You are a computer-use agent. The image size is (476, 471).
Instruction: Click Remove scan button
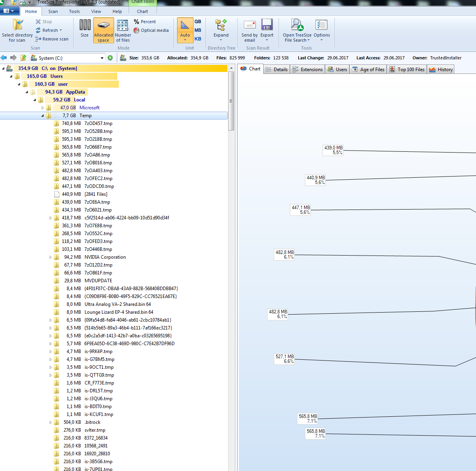(52, 39)
